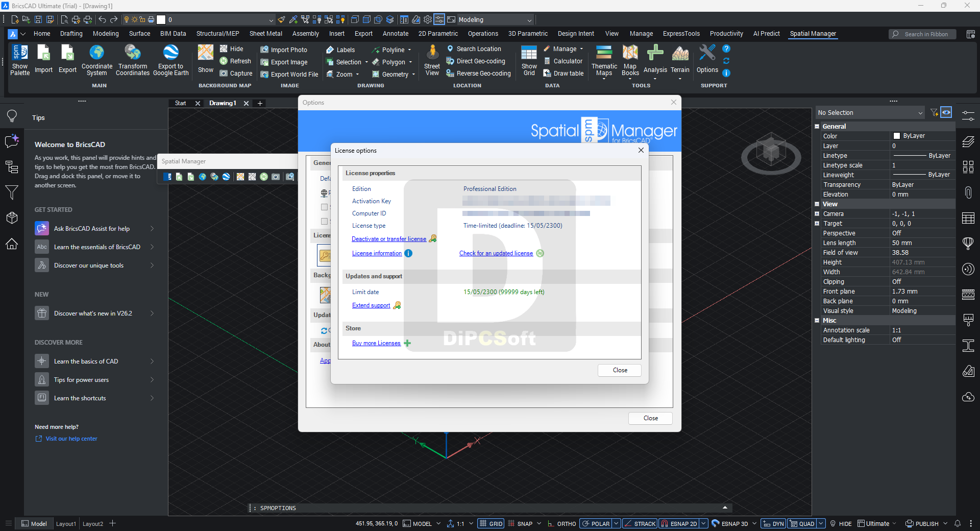Click Draw table tool

(563, 73)
